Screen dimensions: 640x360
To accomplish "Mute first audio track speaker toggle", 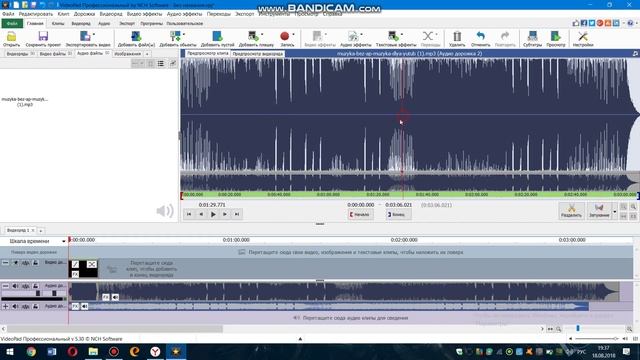I will 16,286.
